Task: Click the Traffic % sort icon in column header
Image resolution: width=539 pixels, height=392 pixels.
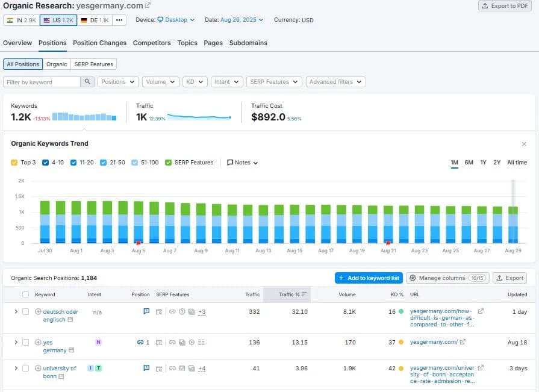Action: coord(304,294)
